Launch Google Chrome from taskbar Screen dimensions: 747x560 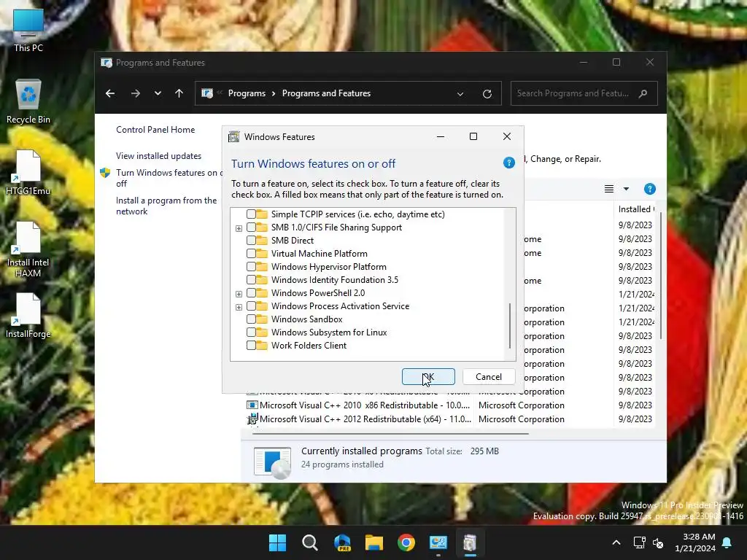tap(406, 542)
